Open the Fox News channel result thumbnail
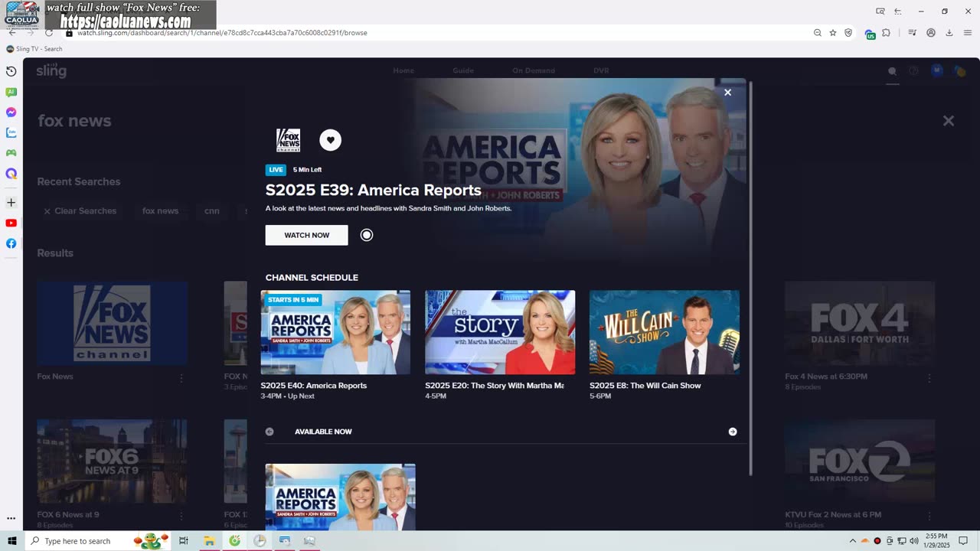Screen dimensions: 980x551 pos(113,323)
